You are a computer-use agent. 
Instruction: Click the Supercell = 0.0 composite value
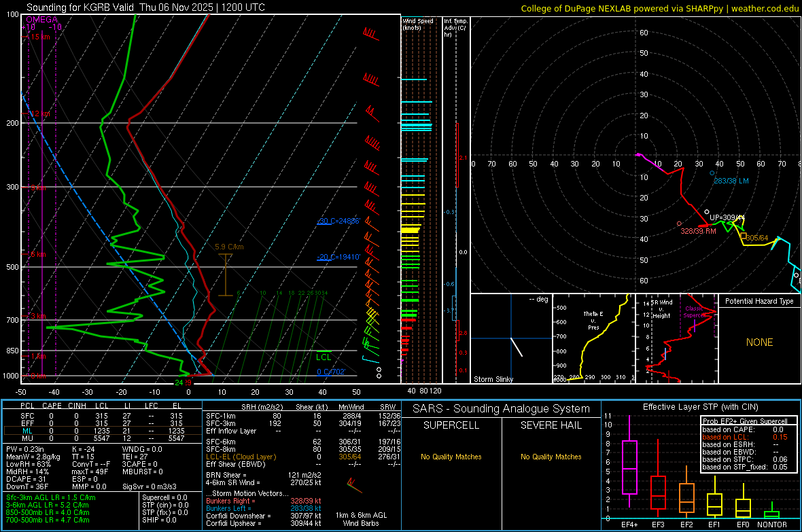click(x=164, y=497)
